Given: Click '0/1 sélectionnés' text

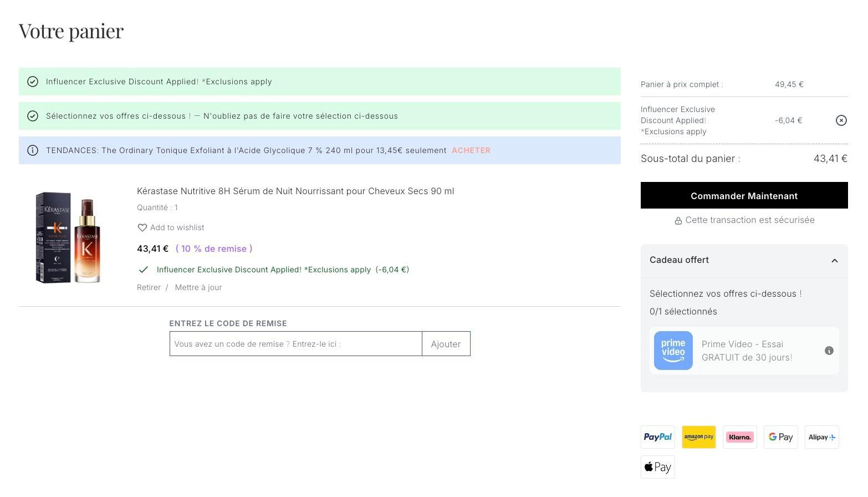Looking at the screenshot, I should tap(683, 311).
